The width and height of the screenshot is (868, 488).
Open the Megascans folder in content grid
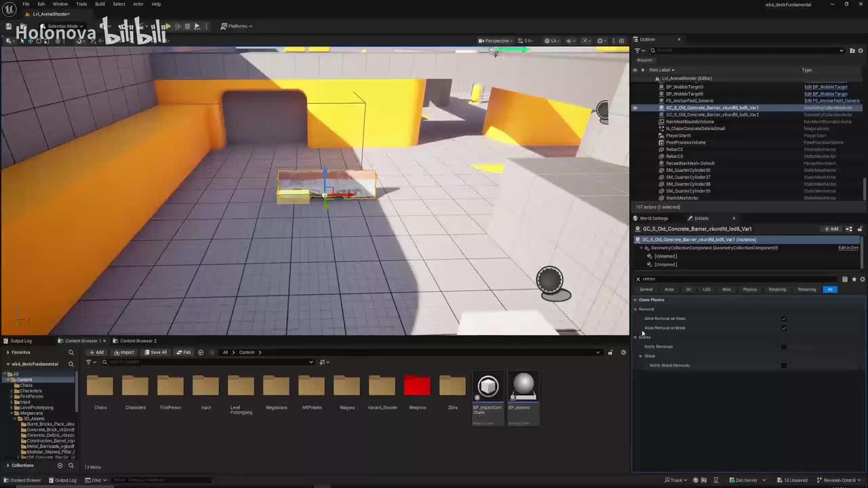(x=276, y=386)
